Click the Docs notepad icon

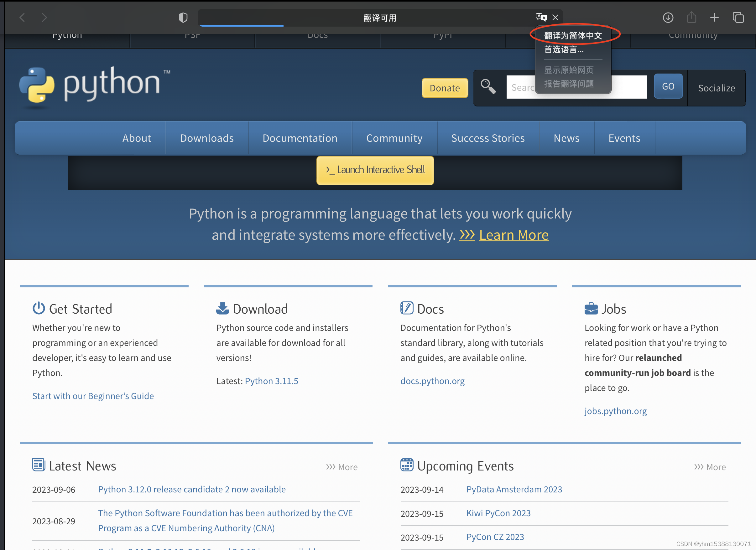click(407, 308)
